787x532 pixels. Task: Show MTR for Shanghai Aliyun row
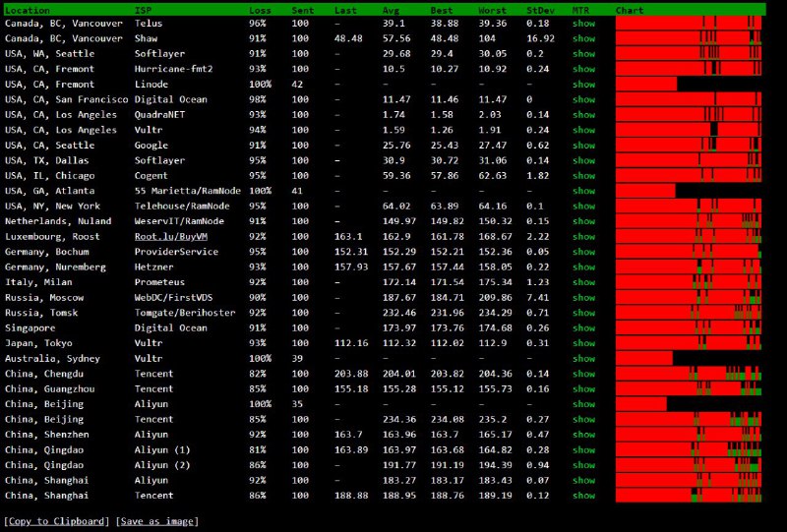pos(583,480)
